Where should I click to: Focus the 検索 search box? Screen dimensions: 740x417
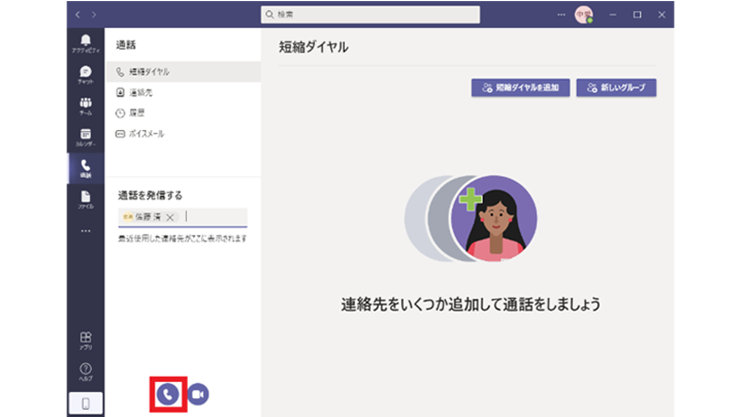[x=370, y=15]
